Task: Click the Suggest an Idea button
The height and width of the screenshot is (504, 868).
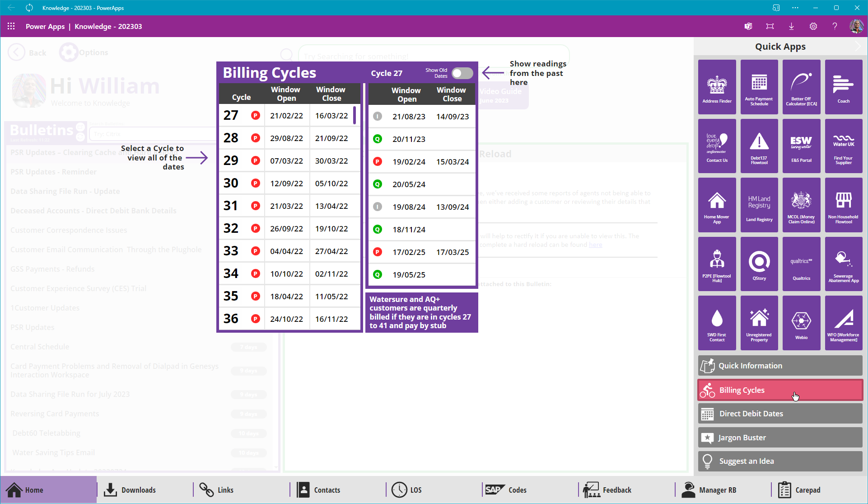Action: point(780,461)
